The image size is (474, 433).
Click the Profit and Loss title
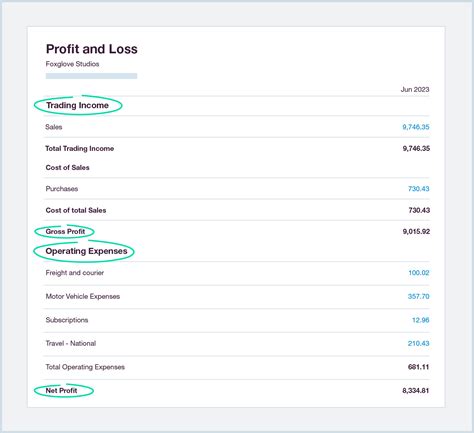coord(92,49)
